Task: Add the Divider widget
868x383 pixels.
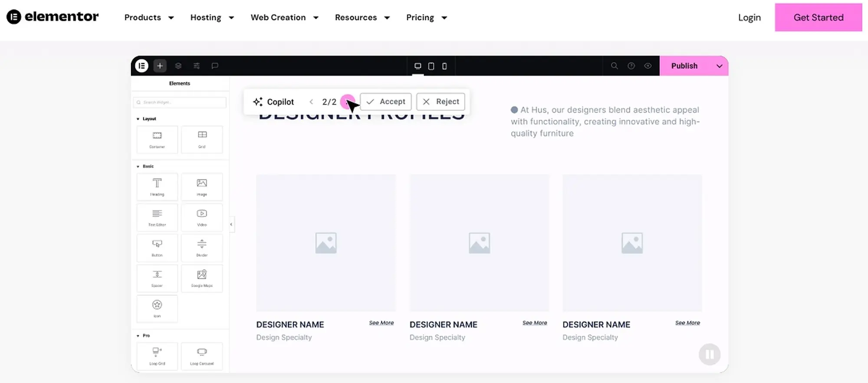Action: pyautogui.click(x=202, y=248)
